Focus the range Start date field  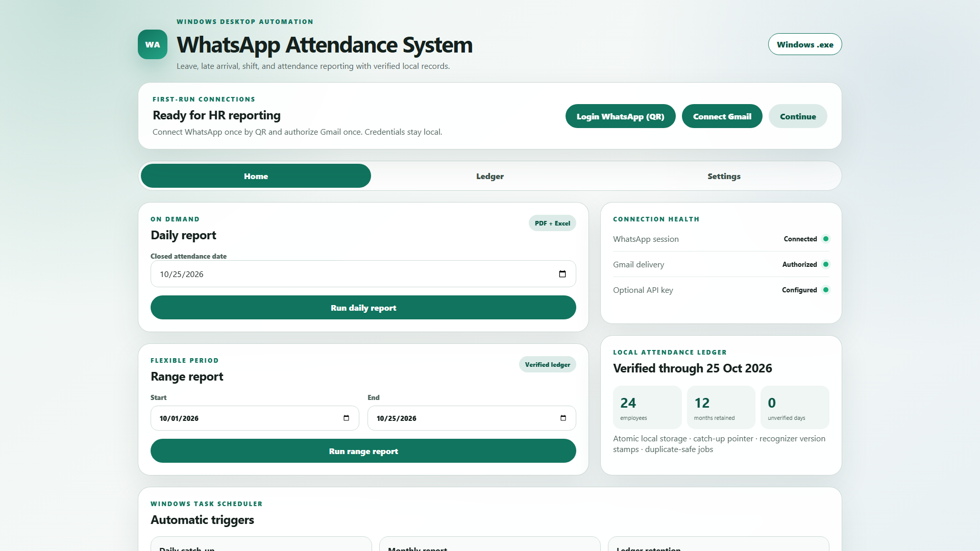pos(255,418)
